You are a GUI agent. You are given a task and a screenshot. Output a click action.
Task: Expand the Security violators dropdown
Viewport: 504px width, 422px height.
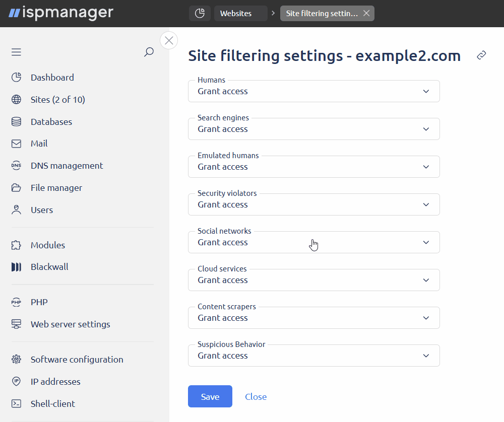pos(313,205)
